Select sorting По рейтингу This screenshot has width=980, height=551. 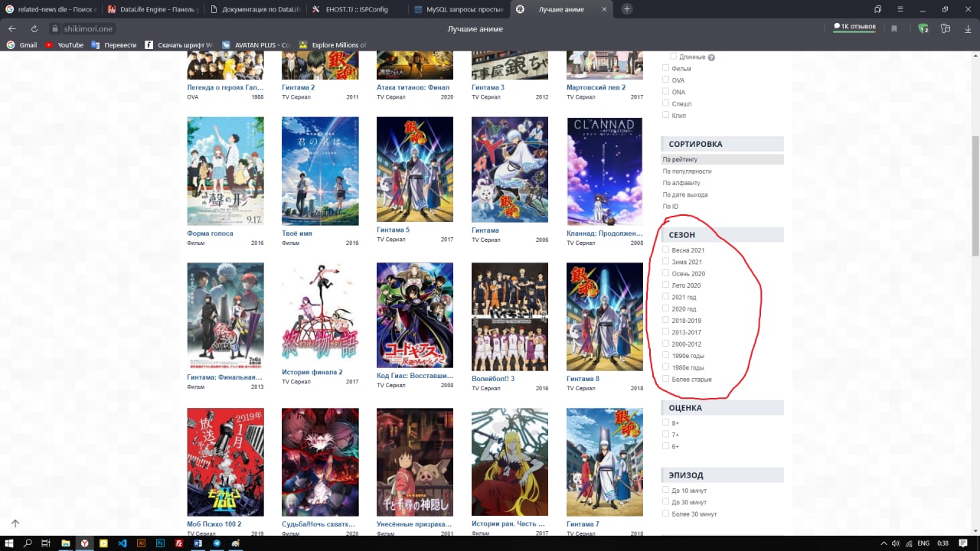coord(722,159)
